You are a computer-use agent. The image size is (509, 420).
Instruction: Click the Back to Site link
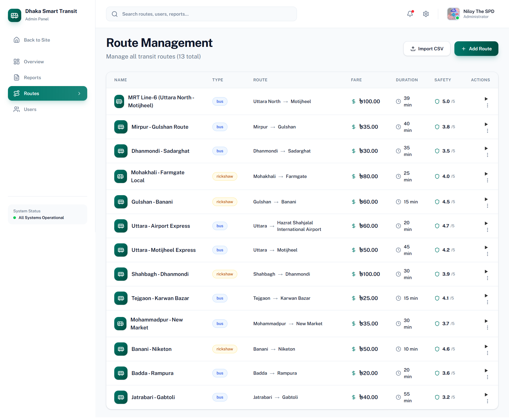click(x=37, y=40)
